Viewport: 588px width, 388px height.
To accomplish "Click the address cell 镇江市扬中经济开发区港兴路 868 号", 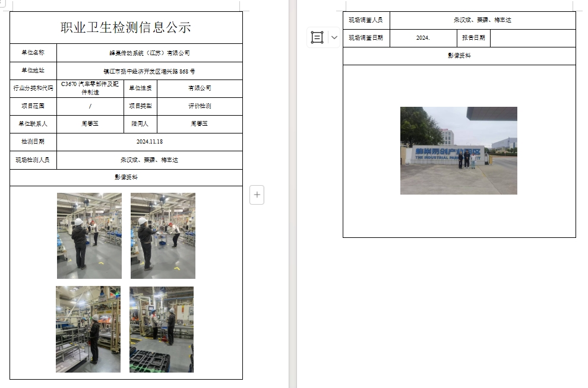I will [x=150, y=71].
